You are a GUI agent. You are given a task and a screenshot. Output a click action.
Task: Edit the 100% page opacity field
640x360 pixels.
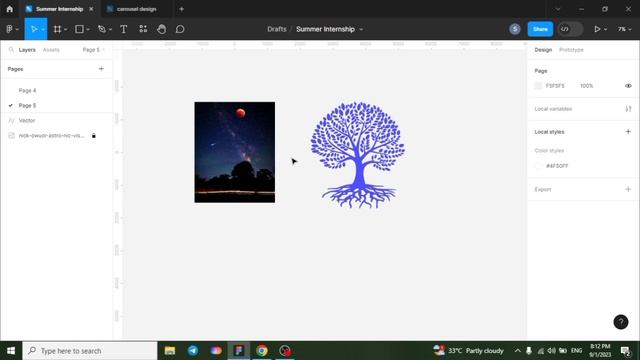(587, 86)
